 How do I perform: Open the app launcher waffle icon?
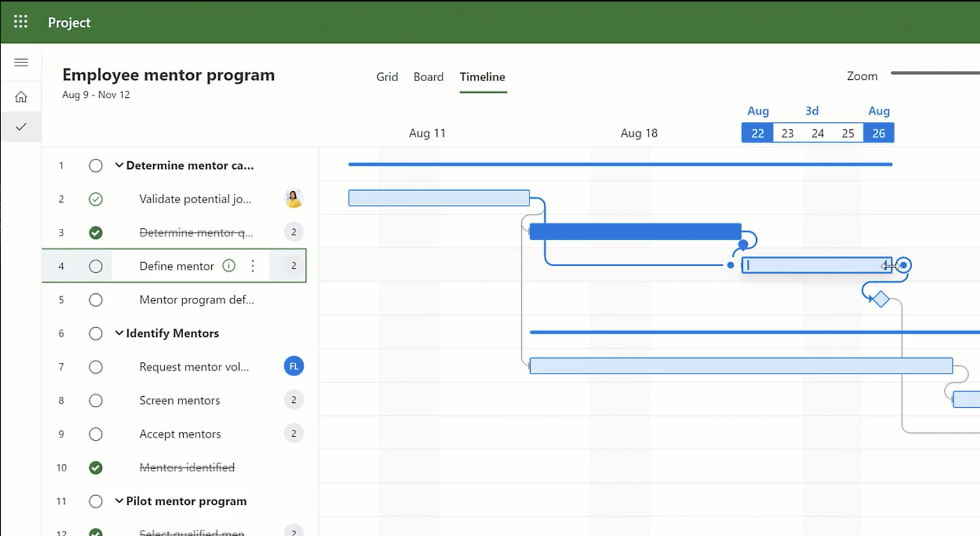[x=21, y=22]
